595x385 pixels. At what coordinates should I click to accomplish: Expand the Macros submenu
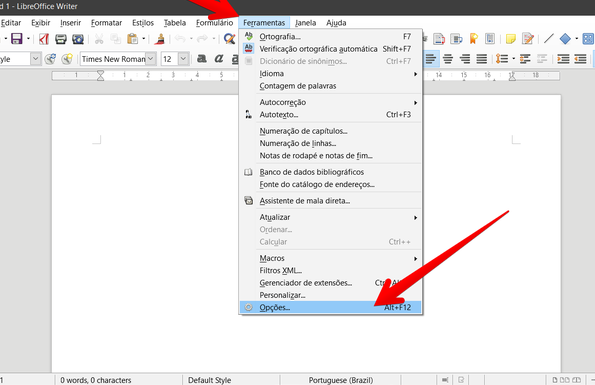tap(331, 258)
